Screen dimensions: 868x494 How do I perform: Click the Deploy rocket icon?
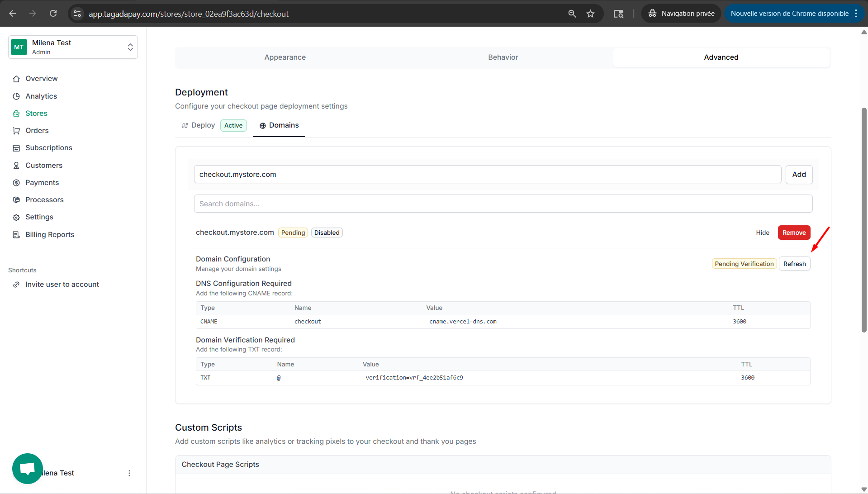pos(185,126)
